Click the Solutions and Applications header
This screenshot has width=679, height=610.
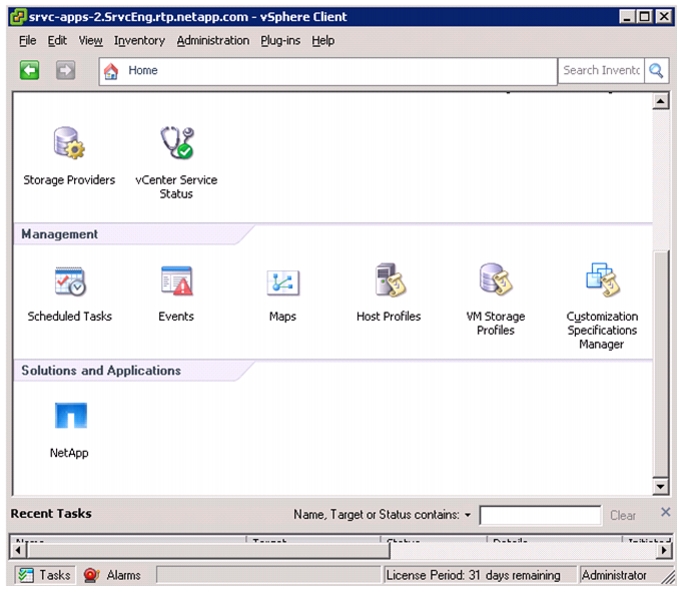coord(101,371)
